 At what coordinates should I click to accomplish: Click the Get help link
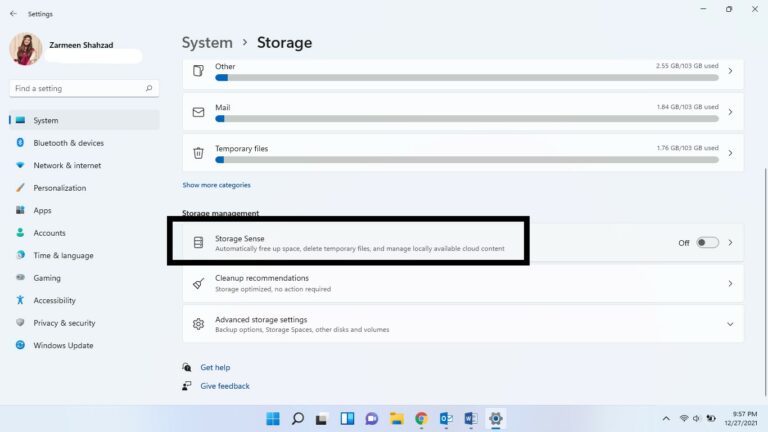215,367
